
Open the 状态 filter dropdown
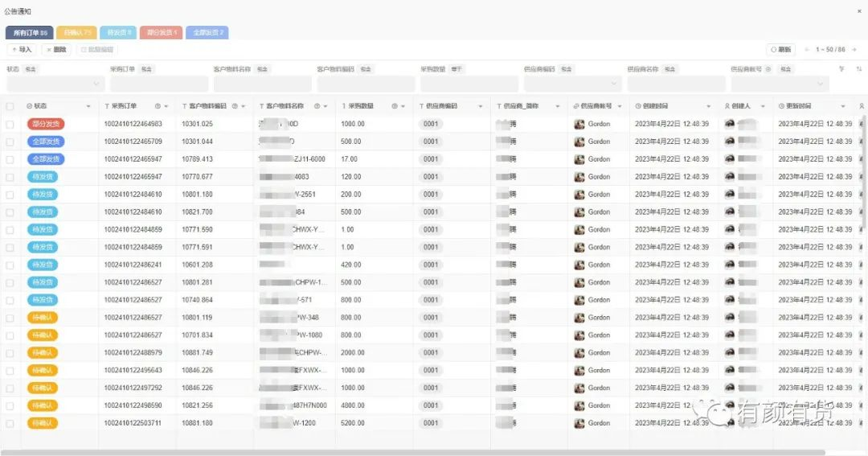pos(55,84)
